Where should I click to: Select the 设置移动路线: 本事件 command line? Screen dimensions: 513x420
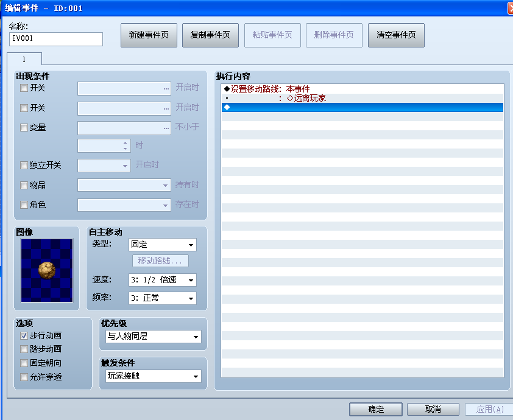[x=363, y=89]
